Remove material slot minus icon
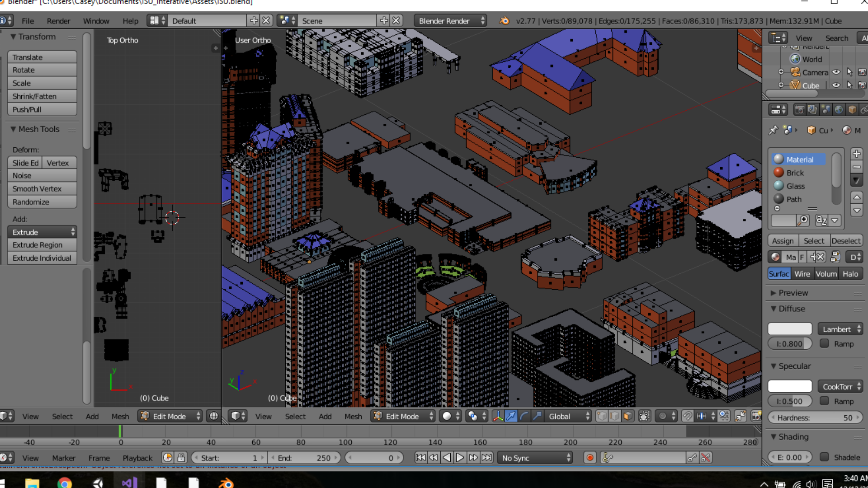868x488 pixels. [856, 167]
